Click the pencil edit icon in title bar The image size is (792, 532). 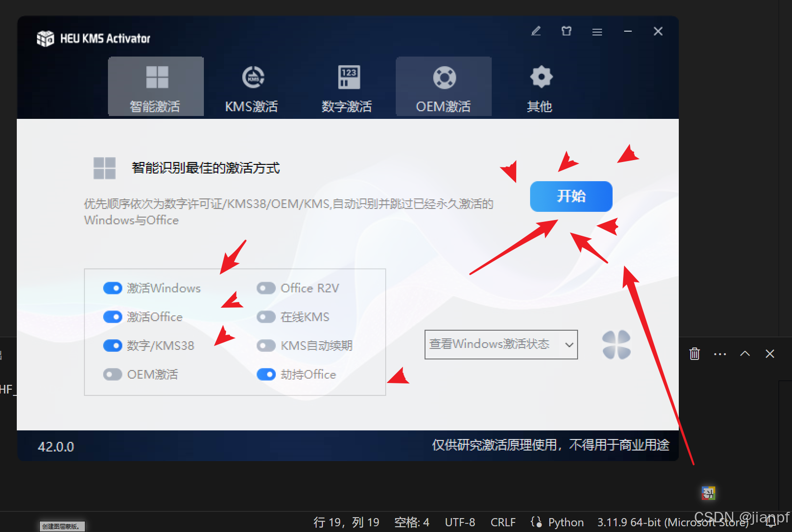pos(536,32)
